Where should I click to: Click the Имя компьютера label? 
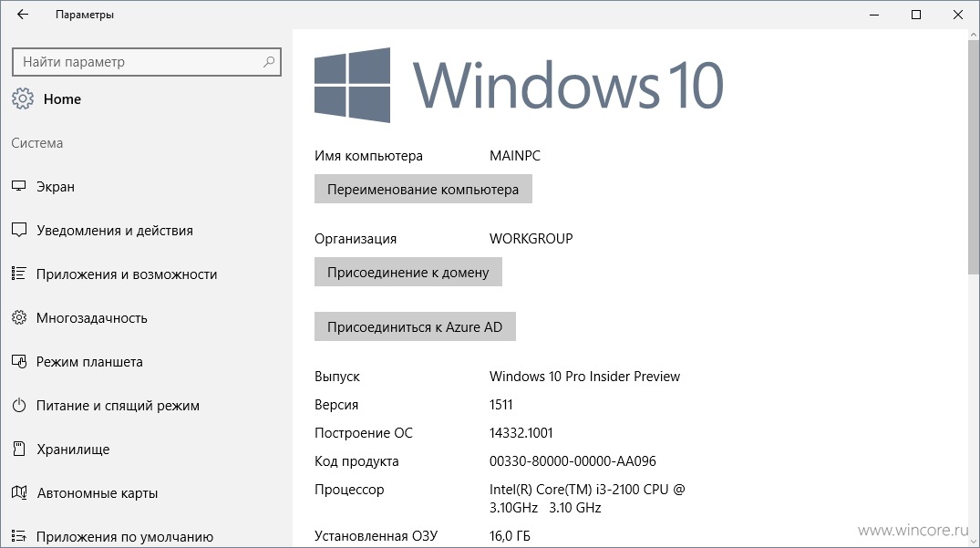pyautogui.click(x=368, y=156)
